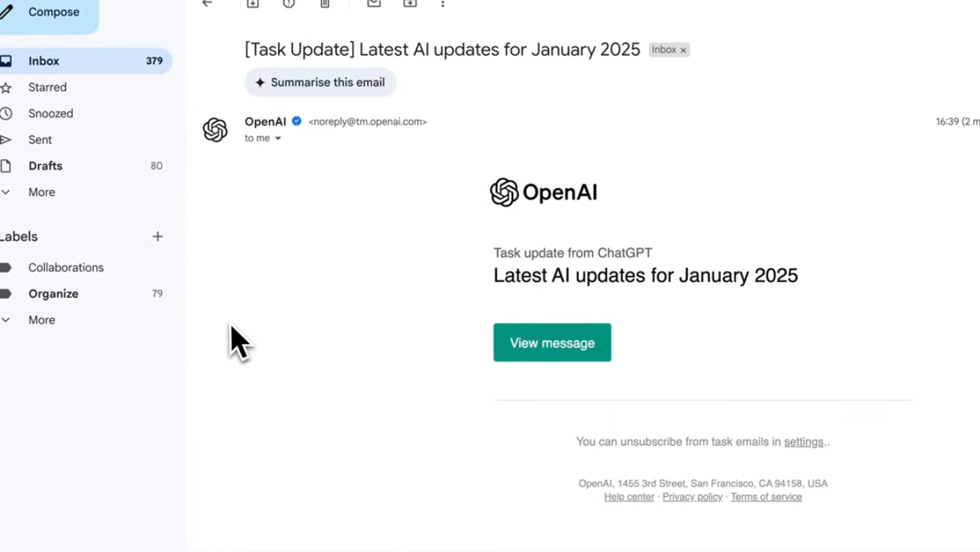Expand recipient details next to 'to me'
The height and width of the screenshot is (552, 980).
pyautogui.click(x=278, y=139)
